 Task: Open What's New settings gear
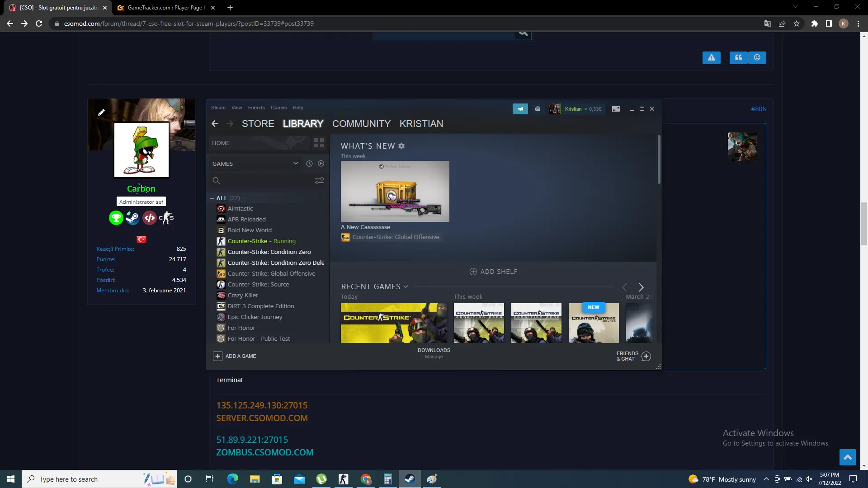click(401, 146)
